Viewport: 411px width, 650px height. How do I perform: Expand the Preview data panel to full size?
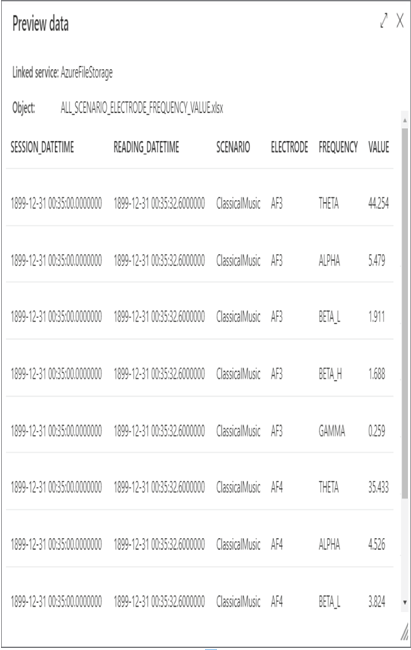[384, 21]
